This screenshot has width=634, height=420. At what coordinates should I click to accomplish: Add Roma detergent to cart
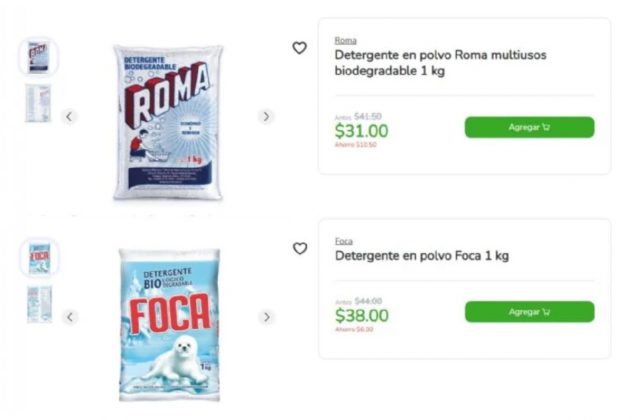529,127
